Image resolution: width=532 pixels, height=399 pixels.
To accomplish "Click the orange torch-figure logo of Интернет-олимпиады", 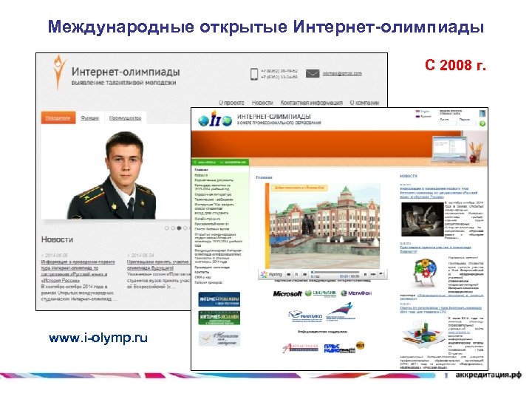I will [58, 72].
